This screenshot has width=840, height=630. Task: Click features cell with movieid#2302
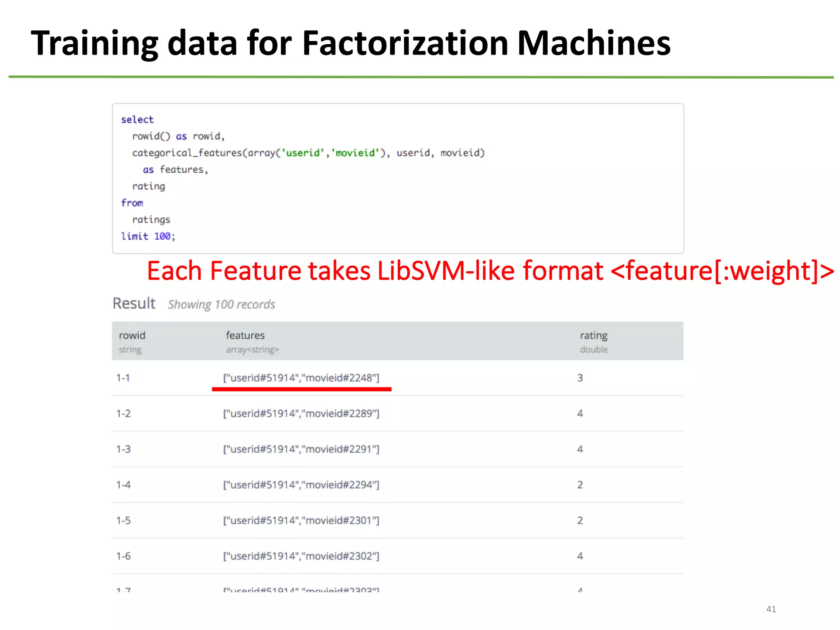coord(301,556)
